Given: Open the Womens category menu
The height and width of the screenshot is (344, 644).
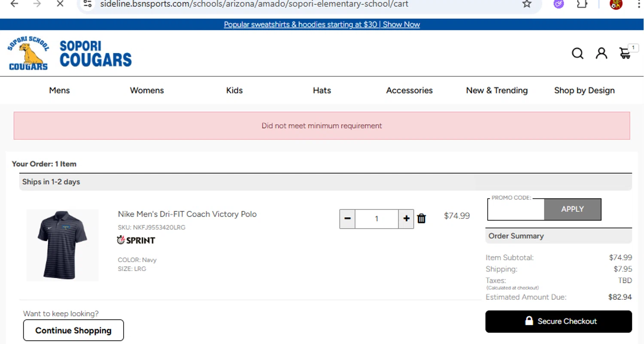Looking at the screenshot, I should [147, 91].
